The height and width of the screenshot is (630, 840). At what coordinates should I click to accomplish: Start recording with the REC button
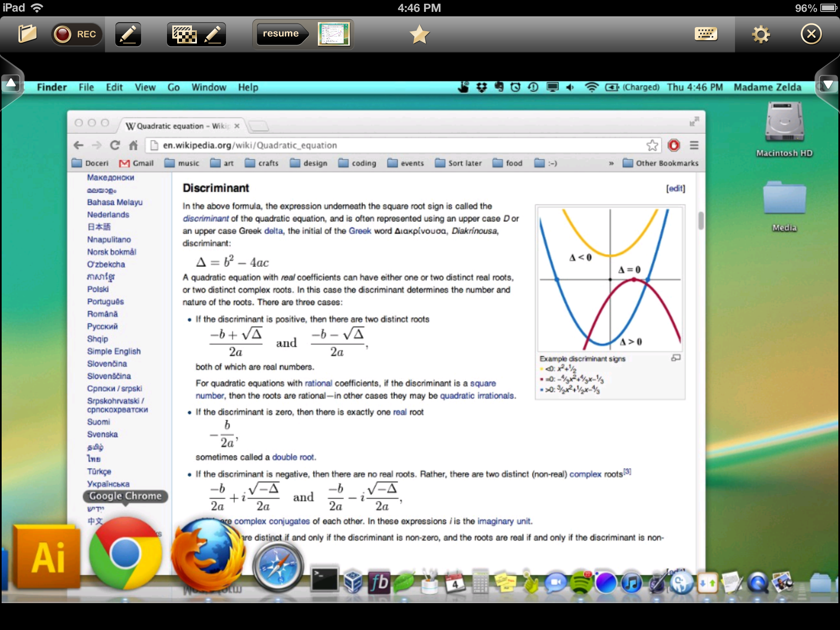coord(77,34)
